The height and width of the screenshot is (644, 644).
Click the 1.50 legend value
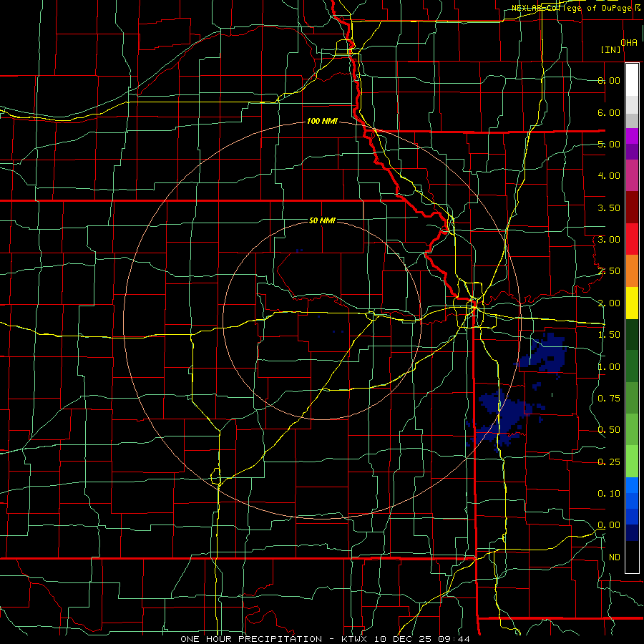[x=609, y=335]
